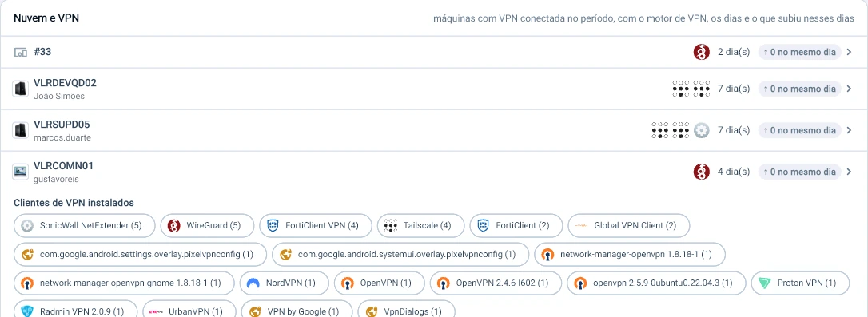Viewport: 868px width, 317px height.
Task: Click the systemui overlay pixelvpnconfig chip icon
Action: pyautogui.click(x=285, y=255)
